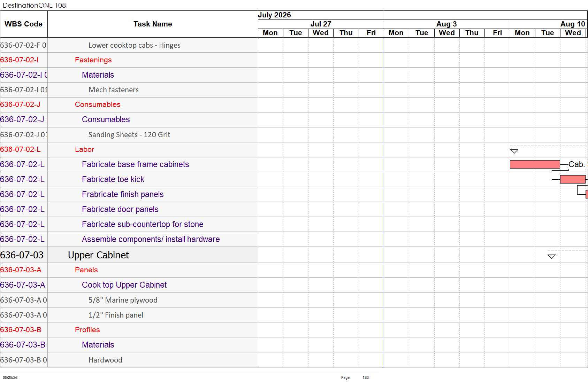The height and width of the screenshot is (382, 588).
Task: Click the Upper Cabinet summary triangle marker
Action: coord(552,256)
